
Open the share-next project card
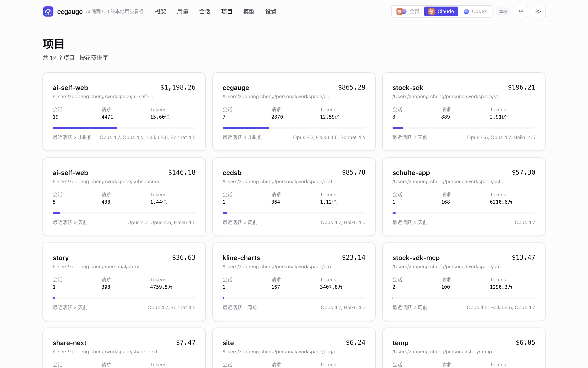click(124, 348)
